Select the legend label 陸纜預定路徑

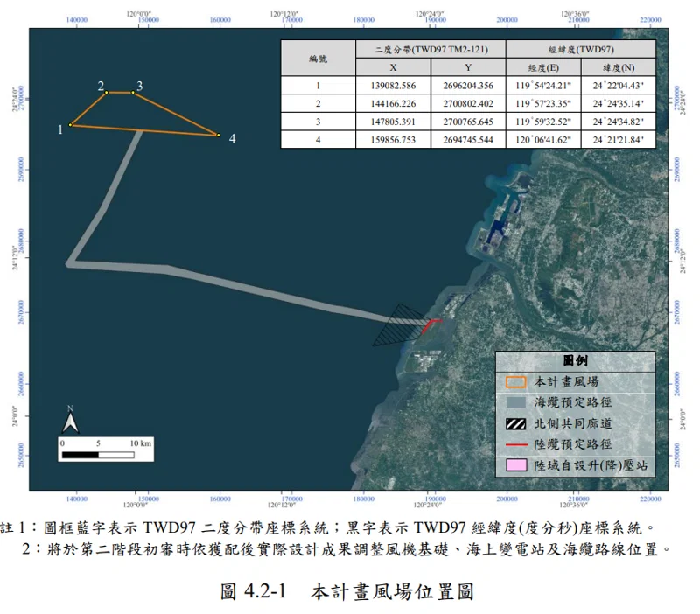pyautogui.click(x=573, y=444)
